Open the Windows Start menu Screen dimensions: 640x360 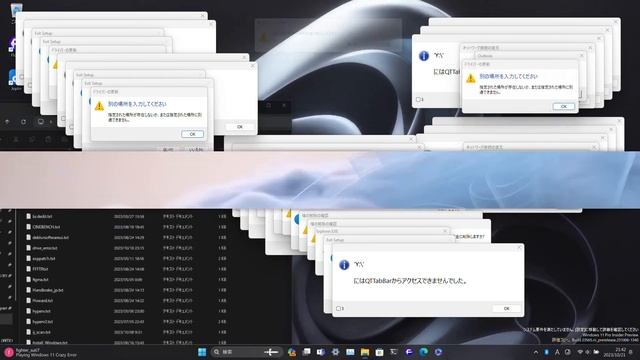(202, 352)
